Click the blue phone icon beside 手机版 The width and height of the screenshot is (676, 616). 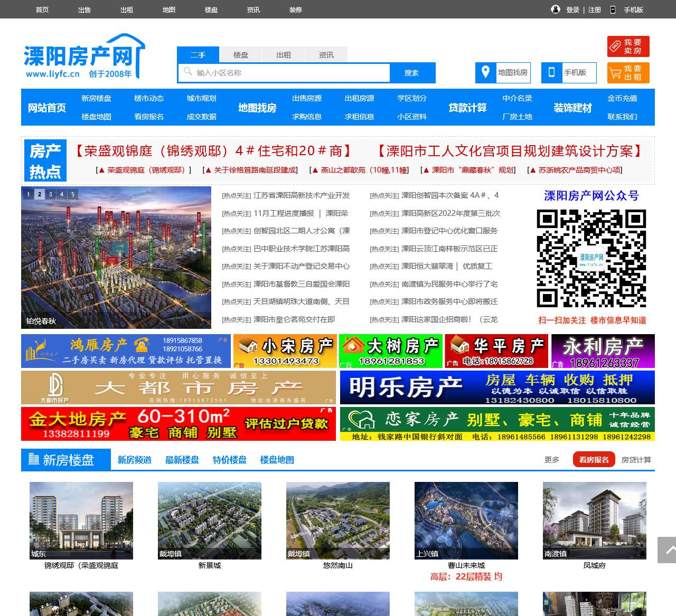point(551,72)
